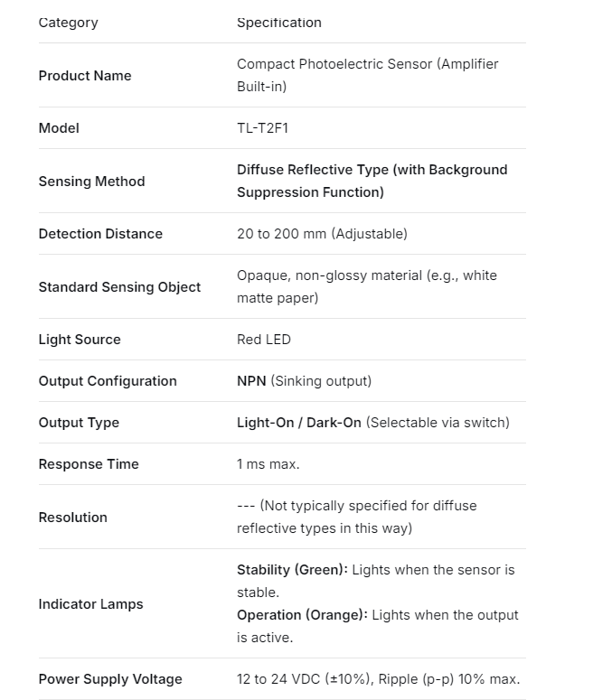Click the "Red LED" value
The height and width of the screenshot is (700, 593).
(264, 340)
